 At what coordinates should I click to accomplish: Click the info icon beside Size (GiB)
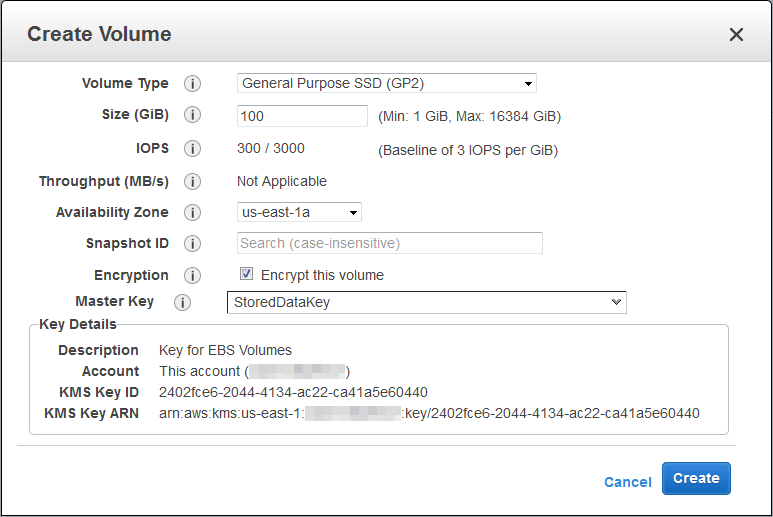(193, 116)
